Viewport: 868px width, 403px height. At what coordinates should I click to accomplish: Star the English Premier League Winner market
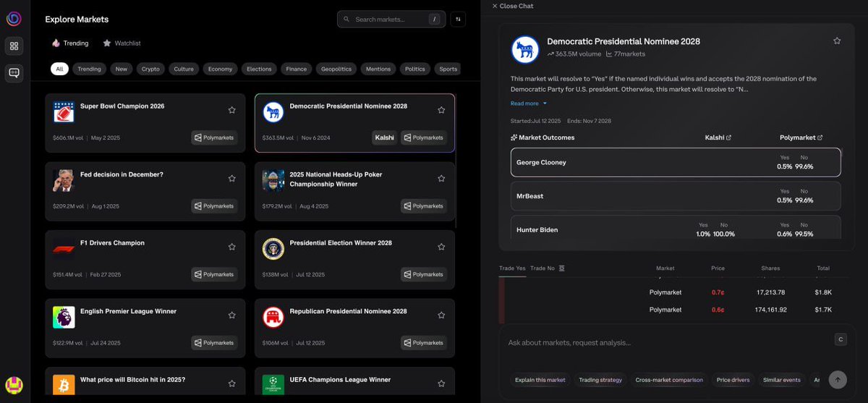click(231, 315)
